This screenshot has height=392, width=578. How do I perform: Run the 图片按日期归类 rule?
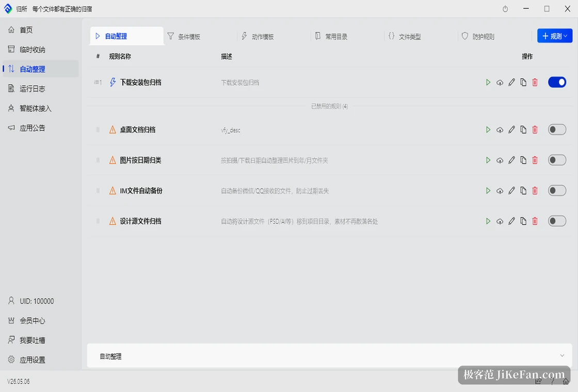488,160
